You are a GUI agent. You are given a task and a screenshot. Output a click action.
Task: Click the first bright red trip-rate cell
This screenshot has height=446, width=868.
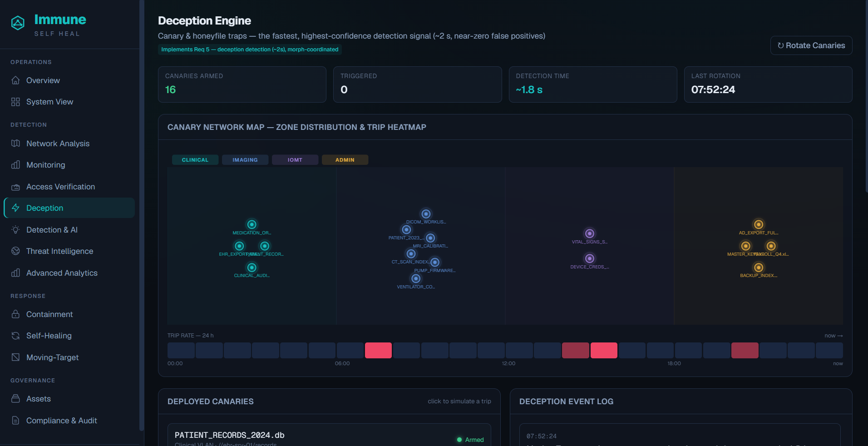tap(378, 351)
